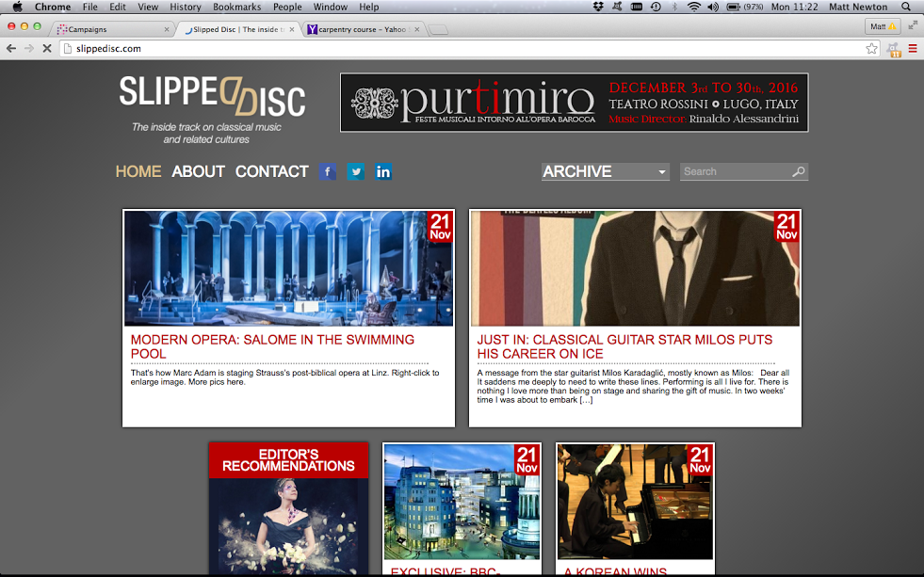Open the volume control in menu bar
The width and height of the screenshot is (924, 577).
tap(713, 8)
